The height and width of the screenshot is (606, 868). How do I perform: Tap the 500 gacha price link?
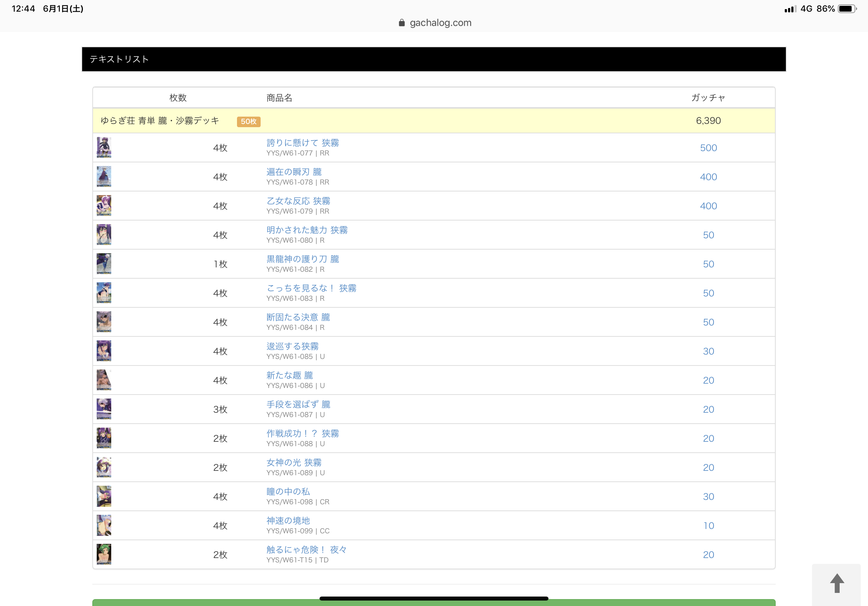(x=708, y=148)
